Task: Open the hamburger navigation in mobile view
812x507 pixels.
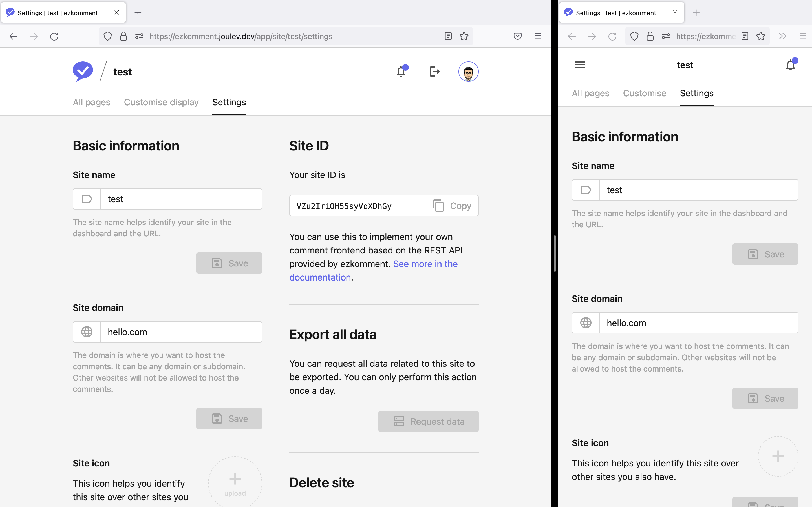Action: 579,65
